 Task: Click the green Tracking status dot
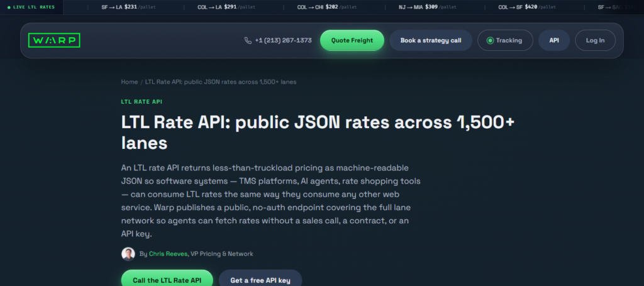point(489,41)
